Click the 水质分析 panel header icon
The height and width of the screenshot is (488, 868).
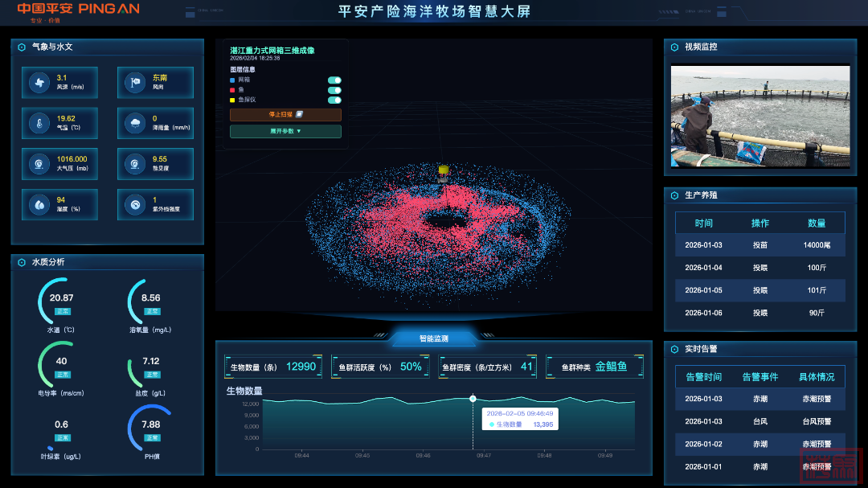click(x=22, y=262)
